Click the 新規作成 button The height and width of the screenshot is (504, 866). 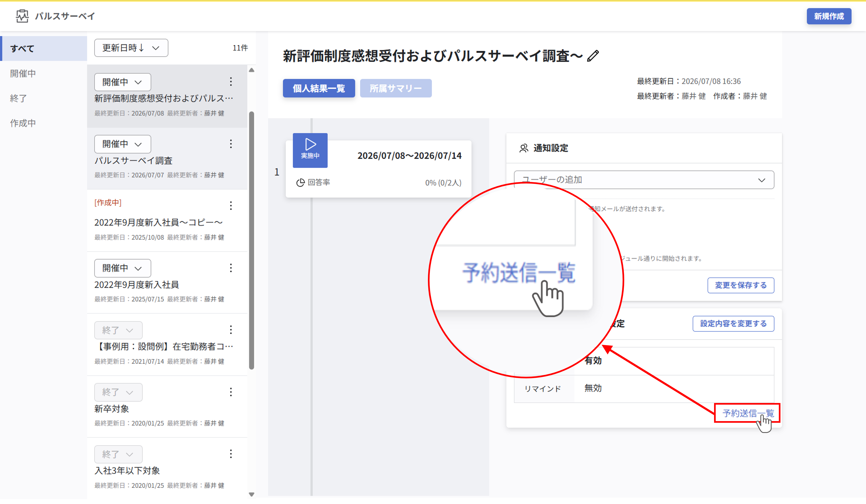tap(829, 16)
